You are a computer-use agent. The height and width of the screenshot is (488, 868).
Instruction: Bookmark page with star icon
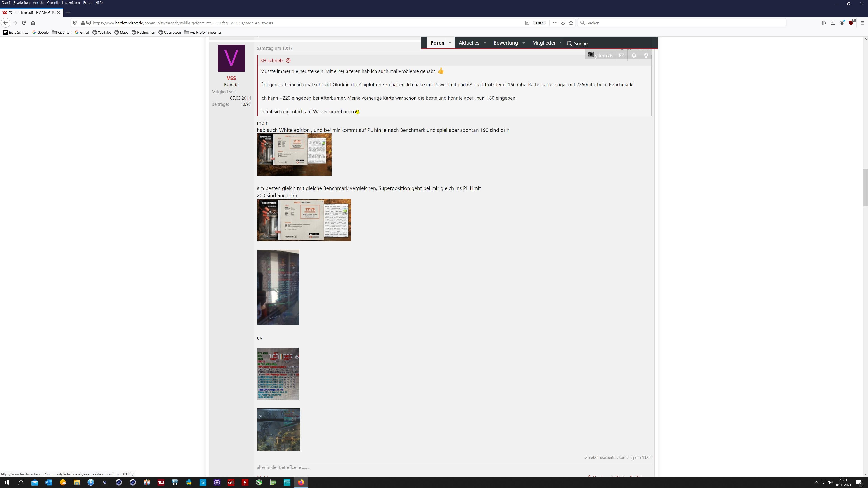pos(571,23)
